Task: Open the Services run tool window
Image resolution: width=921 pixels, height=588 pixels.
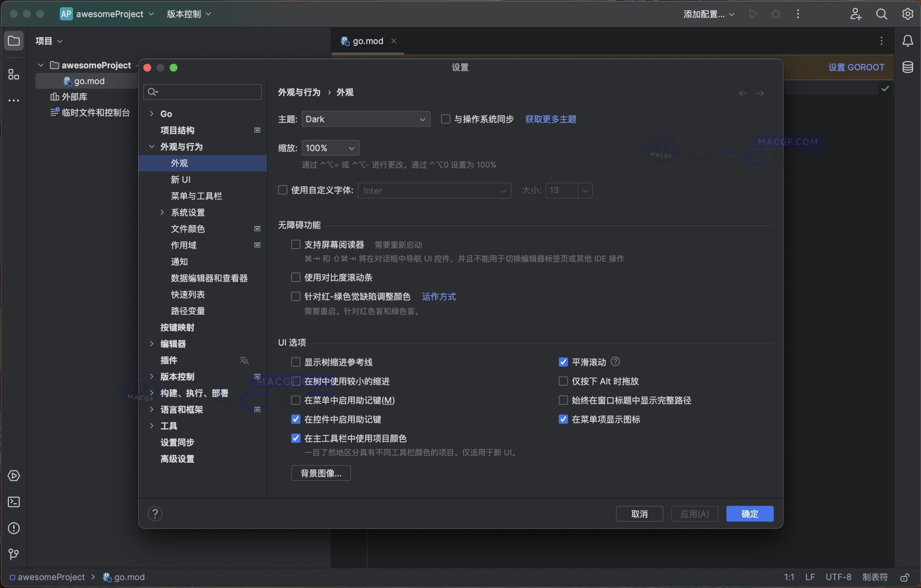Action: coord(14,476)
